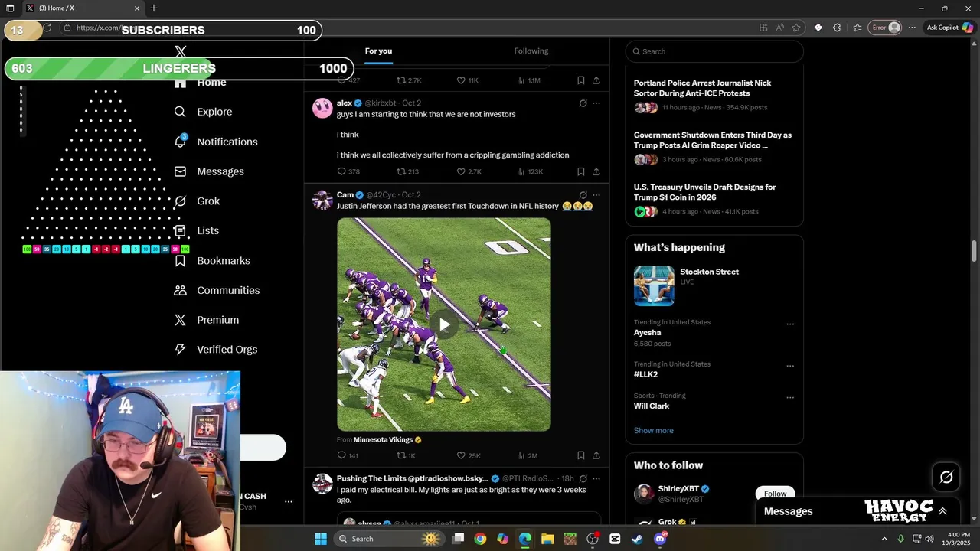Viewport: 980px width, 551px height.
Task: Open the Messages envelope icon in sidebar
Action: [181, 171]
